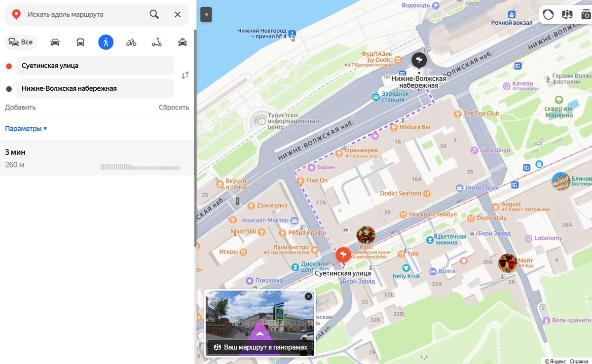This screenshot has height=364, width=592.
Task: Click the search magnifier icon
Action: point(154,14)
